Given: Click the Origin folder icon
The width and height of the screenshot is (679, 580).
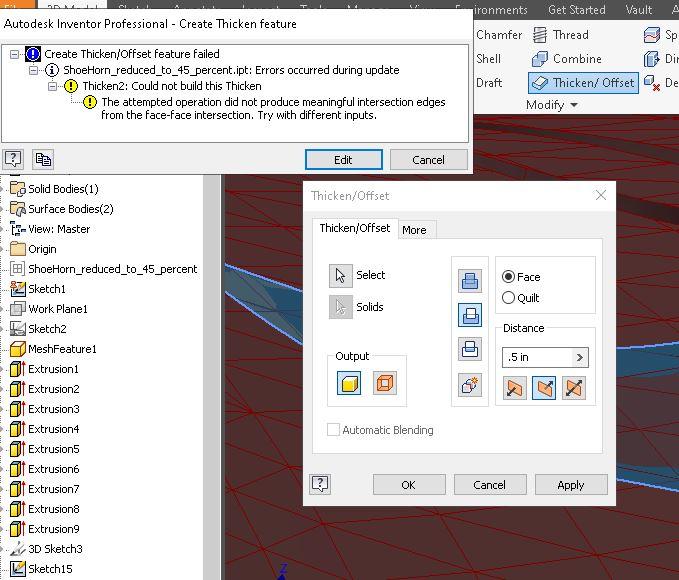Looking at the screenshot, I should [17, 249].
